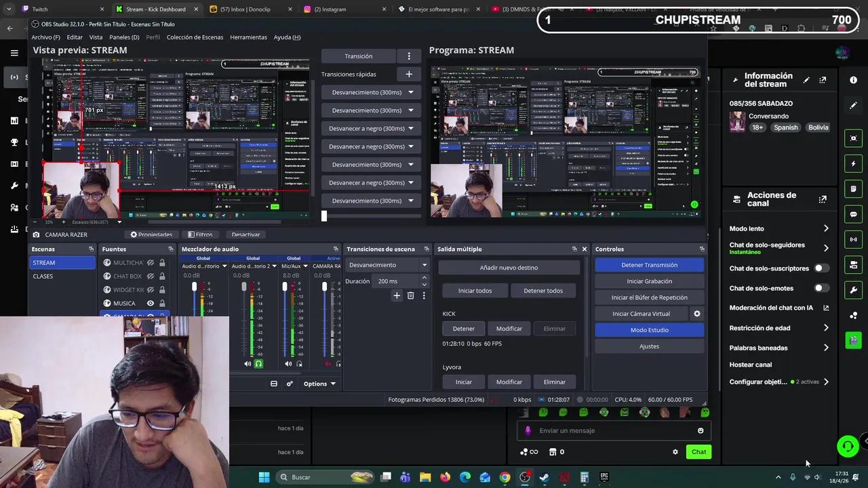This screenshot has height=488, width=868.
Task: Toggle the mixer layout icon beside the gears
Action: pyautogui.click(x=274, y=384)
